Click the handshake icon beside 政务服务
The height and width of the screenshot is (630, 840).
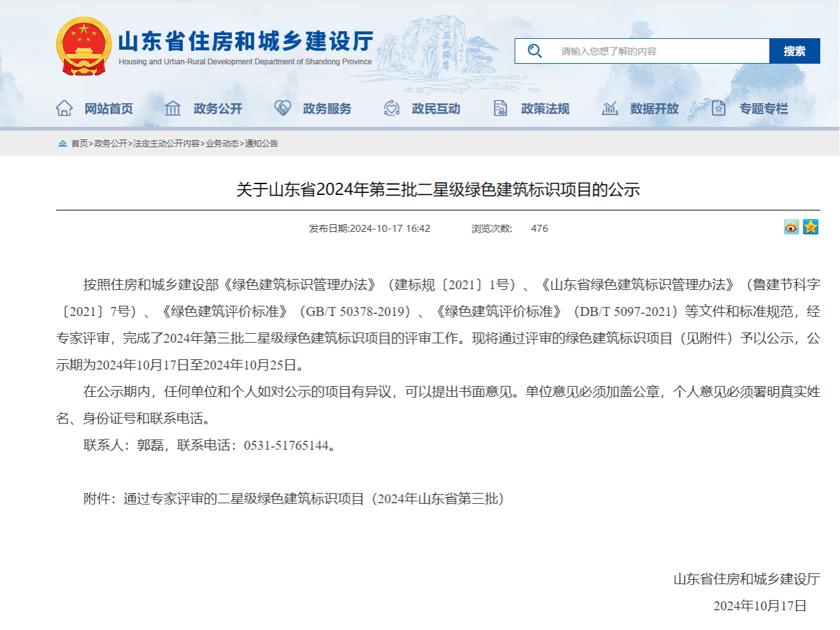(x=282, y=108)
